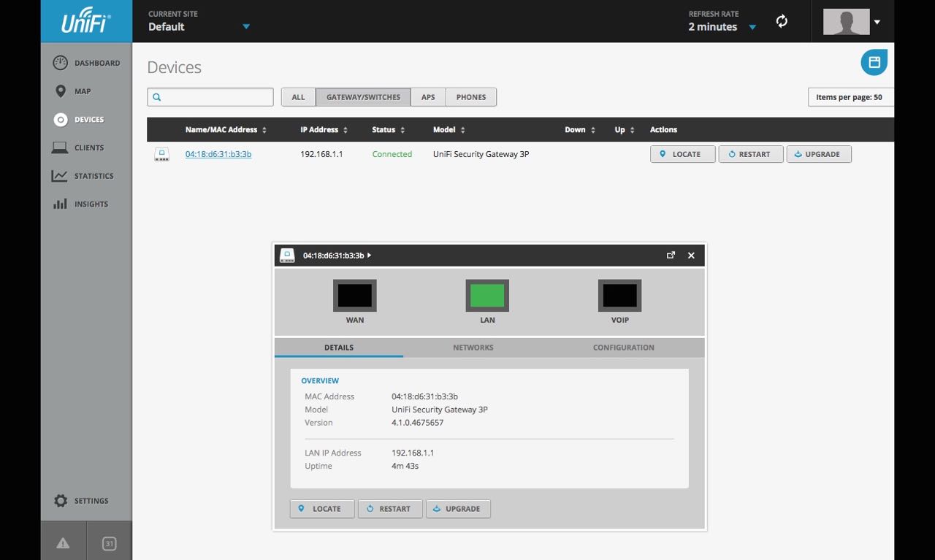Click the alerts warning triangle icon
The image size is (935, 560).
[63, 542]
